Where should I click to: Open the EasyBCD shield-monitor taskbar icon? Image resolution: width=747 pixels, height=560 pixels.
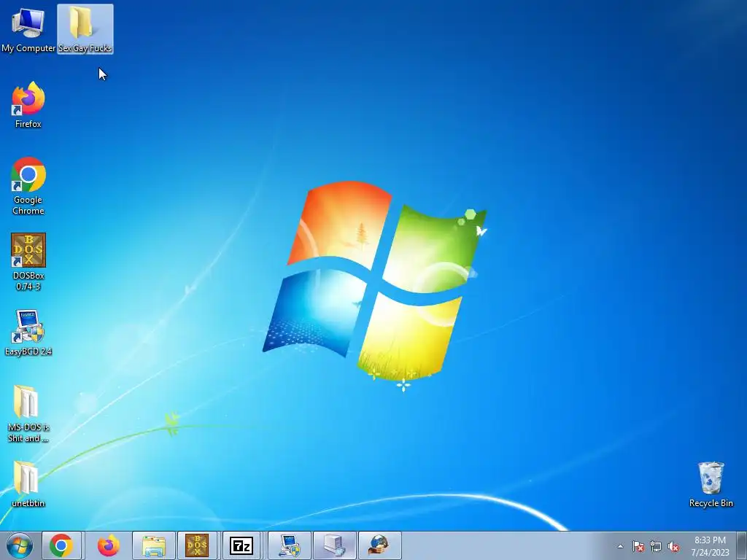tap(290, 545)
